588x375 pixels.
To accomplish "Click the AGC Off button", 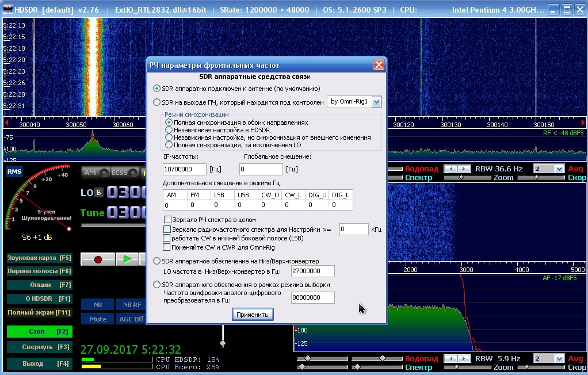I will [132, 319].
